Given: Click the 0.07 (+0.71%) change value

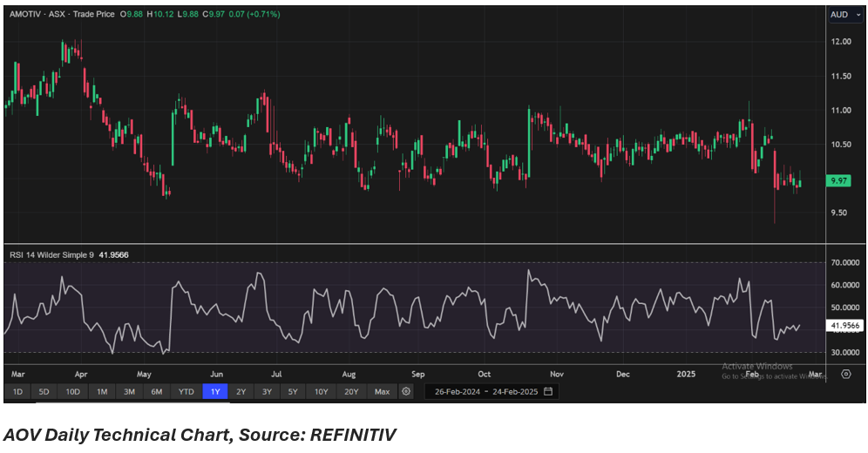Looking at the screenshot, I should tap(254, 14).
